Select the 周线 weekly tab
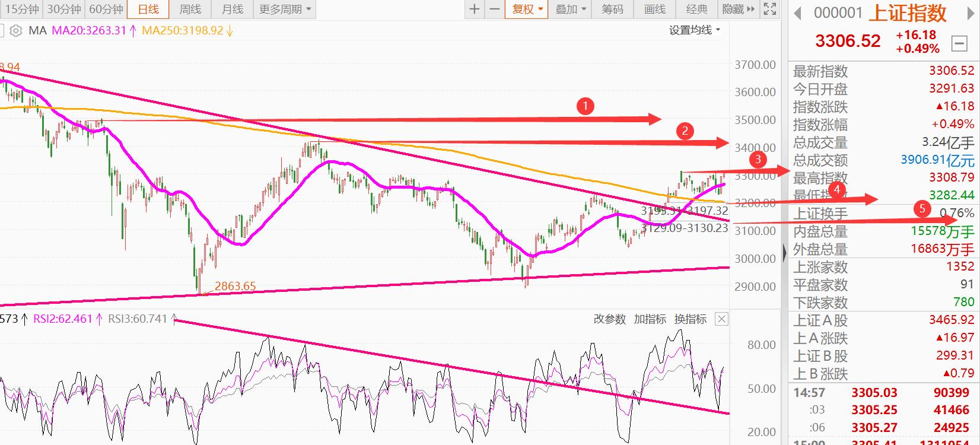The width and height of the screenshot is (980, 445). point(190,9)
